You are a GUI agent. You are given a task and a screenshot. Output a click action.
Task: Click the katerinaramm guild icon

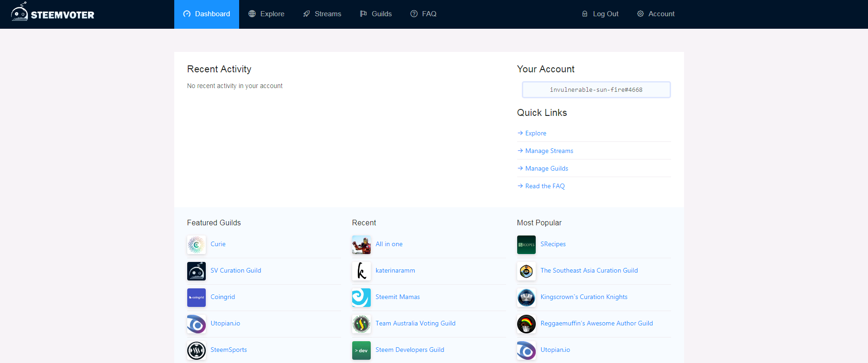[x=361, y=271]
